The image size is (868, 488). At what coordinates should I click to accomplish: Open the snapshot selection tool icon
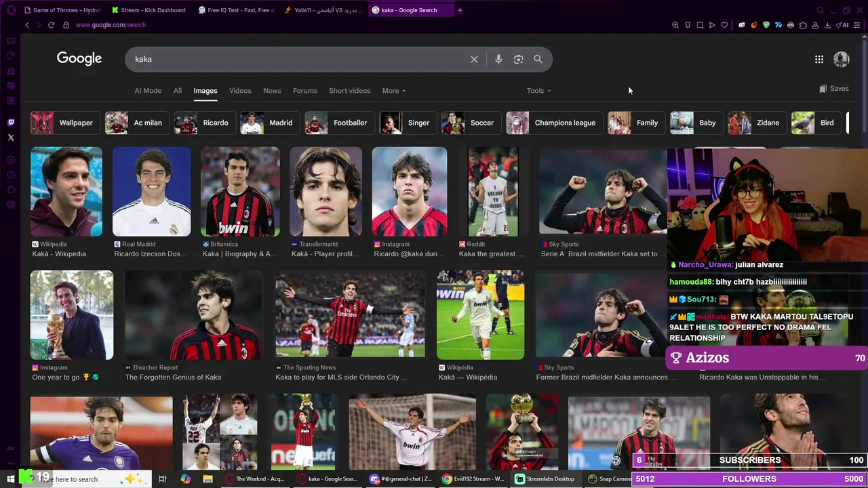click(700, 25)
